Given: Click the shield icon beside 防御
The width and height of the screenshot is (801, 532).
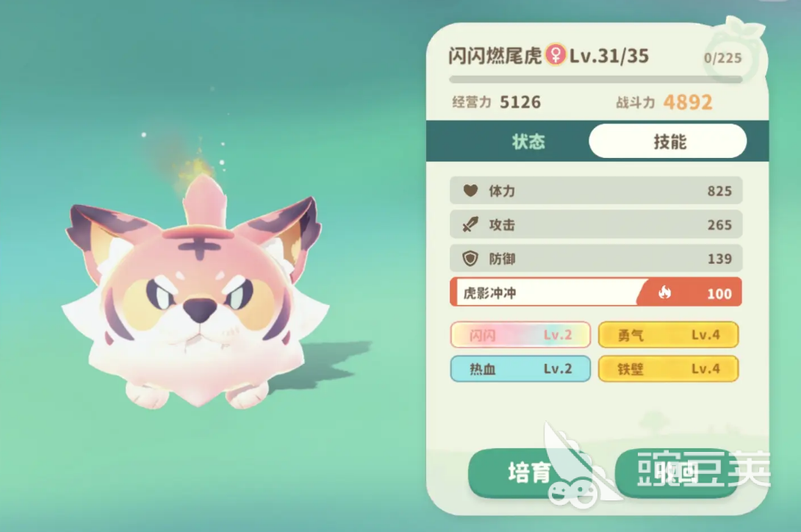Looking at the screenshot, I should 470,259.
